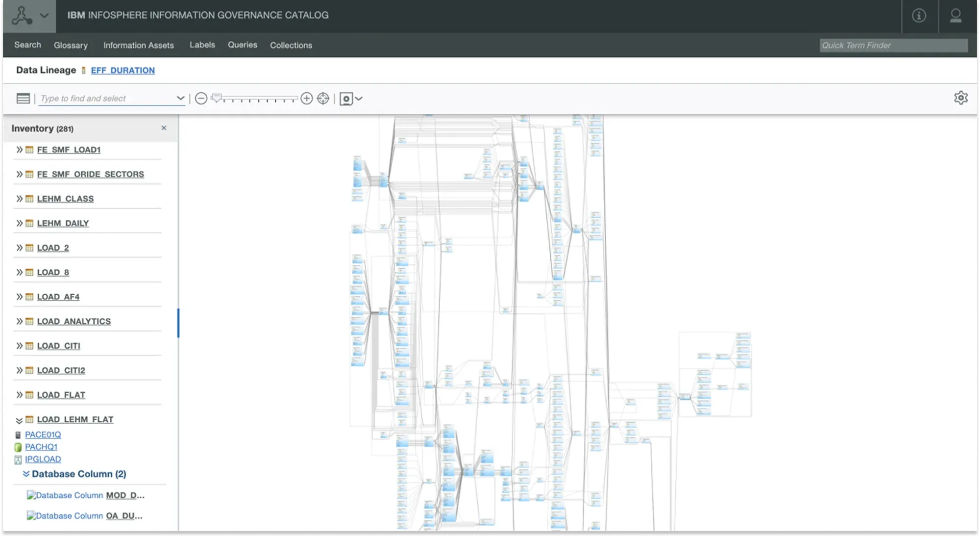This screenshot has width=980, height=537.
Task: Expand the LOAD_2 row
Action: (19, 248)
